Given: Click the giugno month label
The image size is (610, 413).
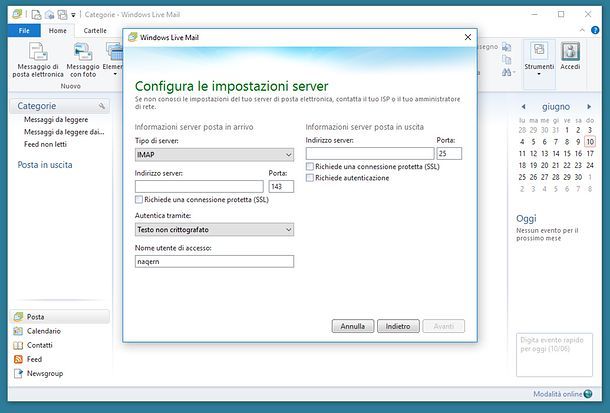Looking at the screenshot, I should click(556, 107).
